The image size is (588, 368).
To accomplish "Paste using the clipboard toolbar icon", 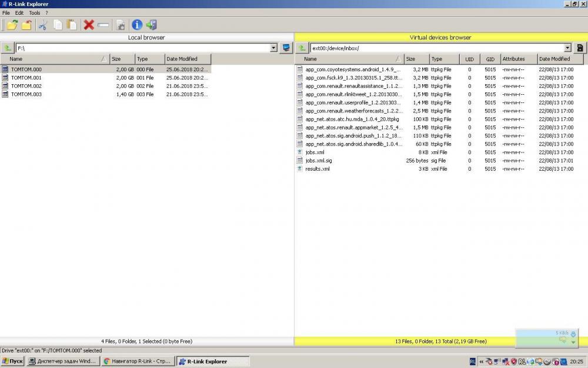I will 71,25.
